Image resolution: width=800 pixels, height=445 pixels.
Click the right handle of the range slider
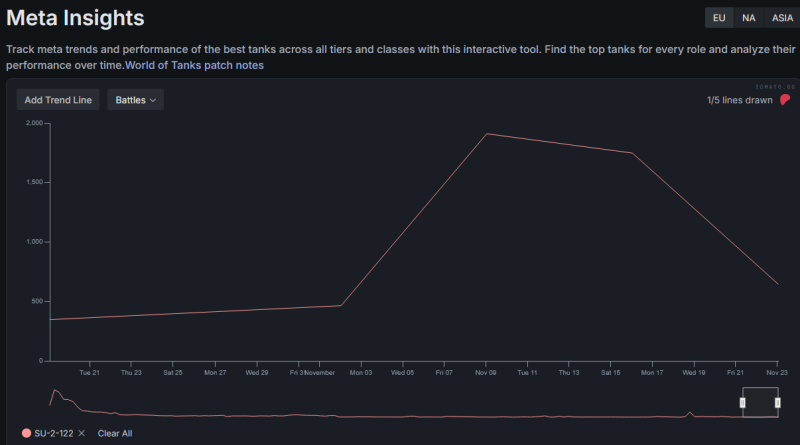(777, 402)
